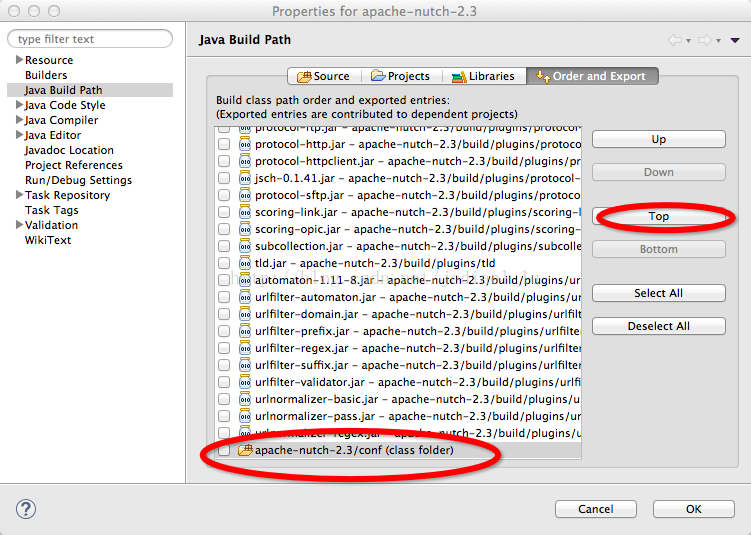Image resolution: width=751 pixels, height=535 pixels.
Task: Click the jar icon of urlfilter-domain.jar
Action: 245,314
